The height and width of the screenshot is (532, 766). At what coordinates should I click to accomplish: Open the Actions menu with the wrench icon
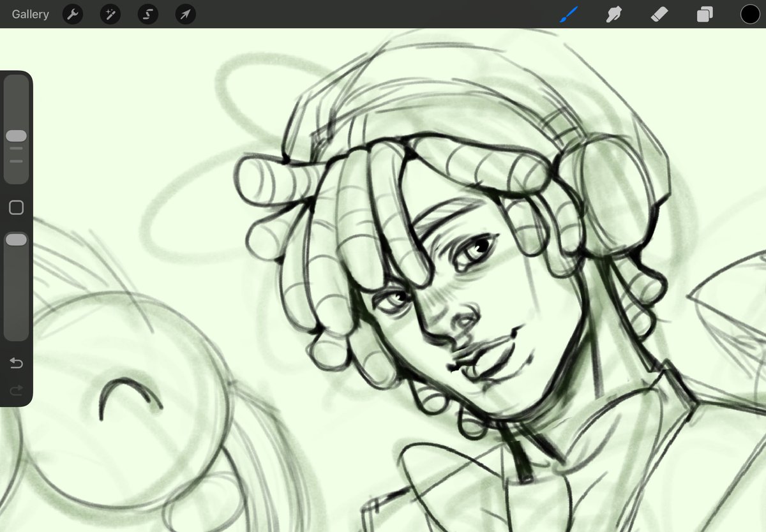72,14
